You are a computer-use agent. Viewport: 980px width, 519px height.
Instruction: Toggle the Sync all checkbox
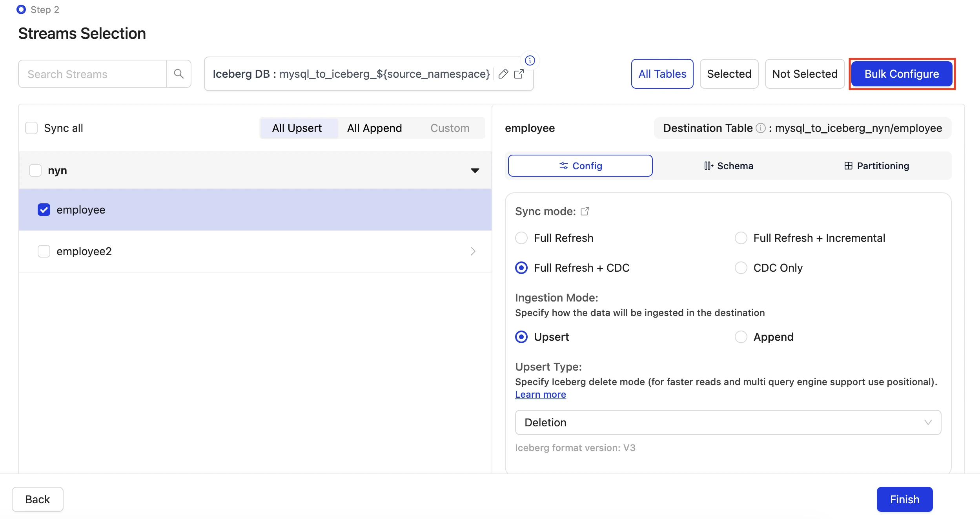point(31,128)
